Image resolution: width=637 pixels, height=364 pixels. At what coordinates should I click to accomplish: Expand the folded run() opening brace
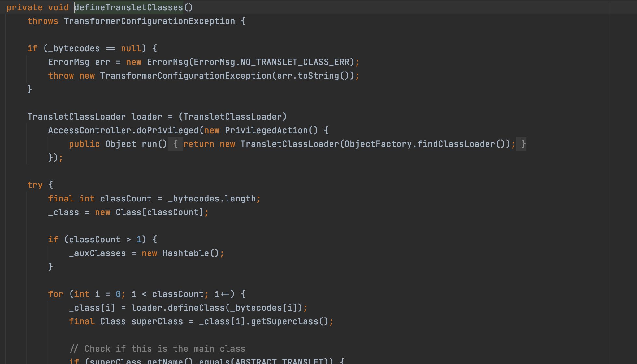(175, 144)
